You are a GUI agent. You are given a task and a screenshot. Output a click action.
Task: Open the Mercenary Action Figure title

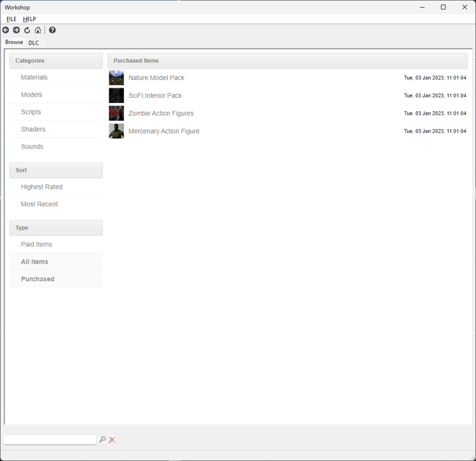click(164, 131)
